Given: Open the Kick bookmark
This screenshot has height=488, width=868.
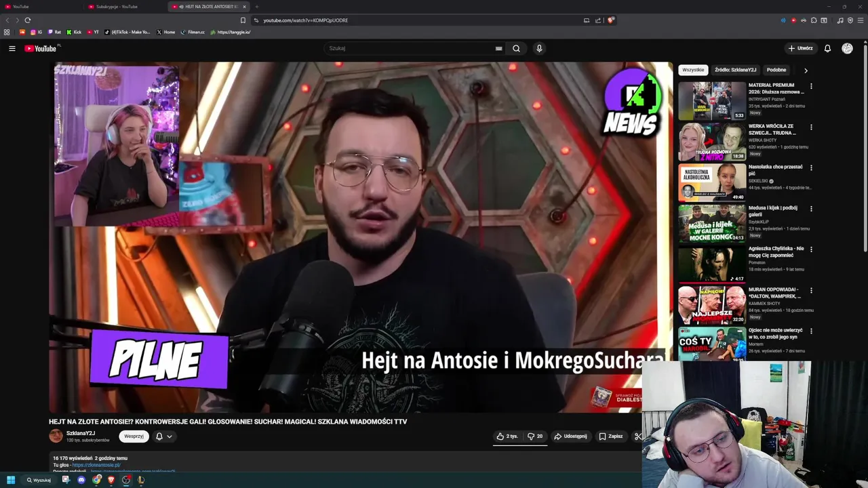Looking at the screenshot, I should [x=74, y=32].
